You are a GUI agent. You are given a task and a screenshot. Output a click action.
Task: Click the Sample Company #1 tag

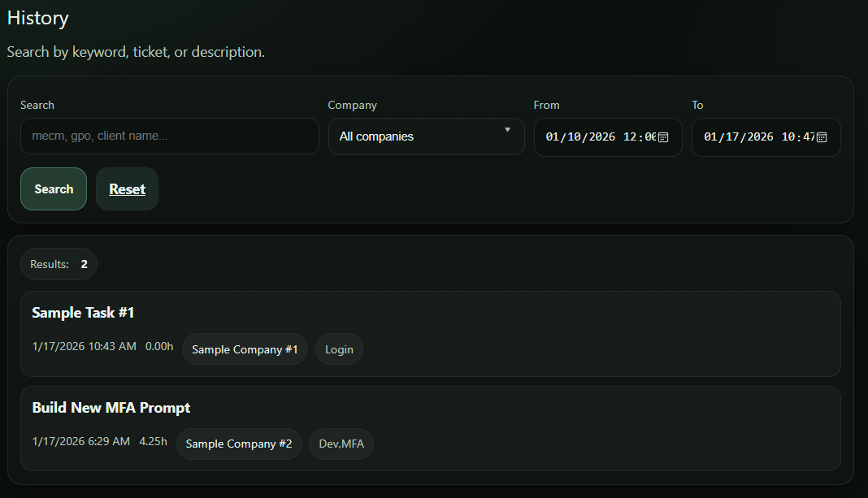click(245, 349)
